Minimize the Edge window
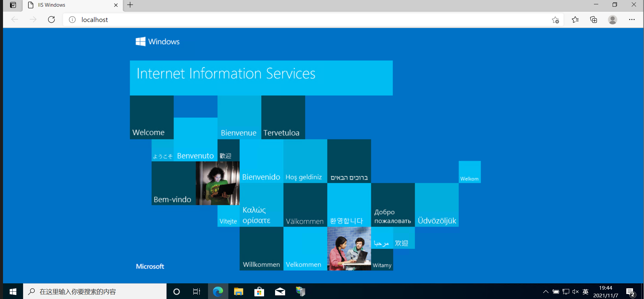The image size is (644, 299). click(x=596, y=5)
